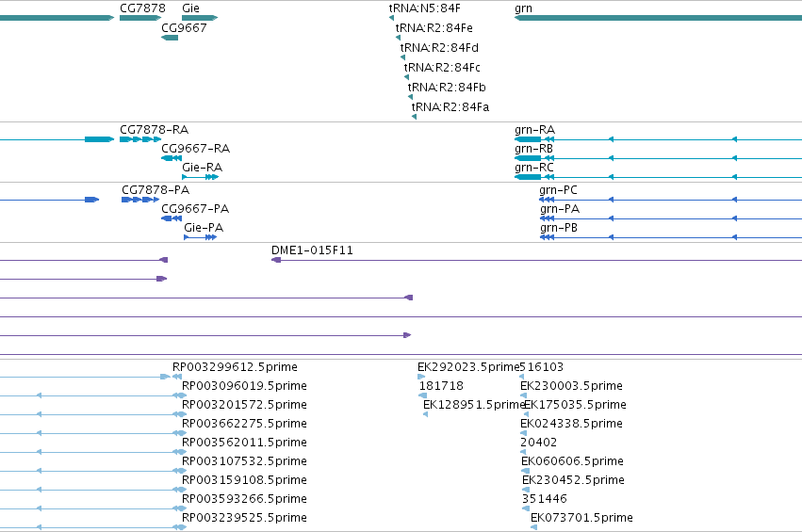Viewport: 802px width, 532px height.
Task: Select the grn-PB protein label
Action: pos(559,228)
